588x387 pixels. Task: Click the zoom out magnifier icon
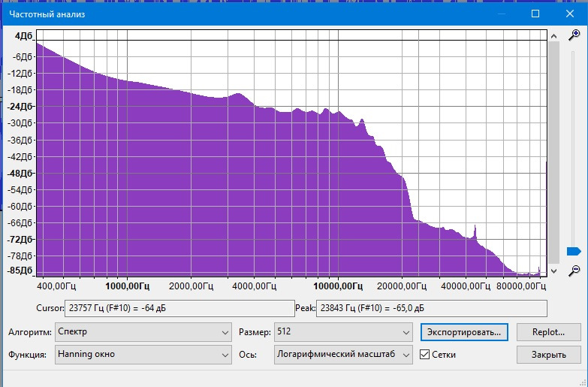pyautogui.click(x=574, y=270)
